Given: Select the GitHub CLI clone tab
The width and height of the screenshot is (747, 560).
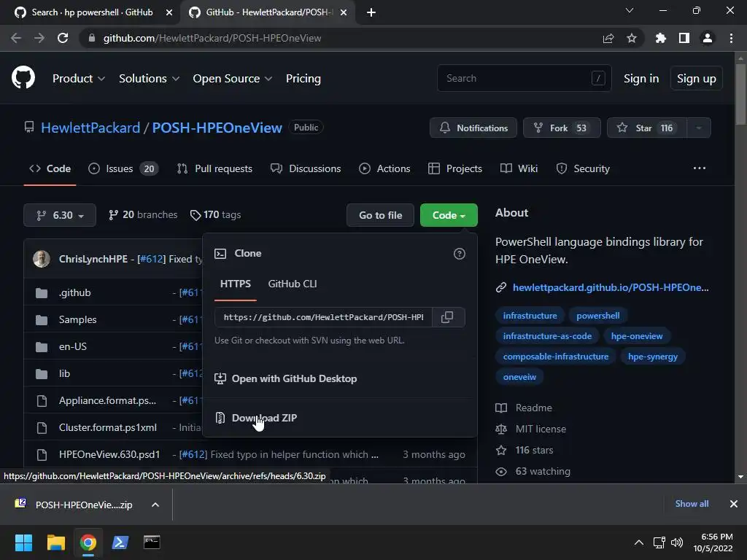Looking at the screenshot, I should [x=293, y=284].
